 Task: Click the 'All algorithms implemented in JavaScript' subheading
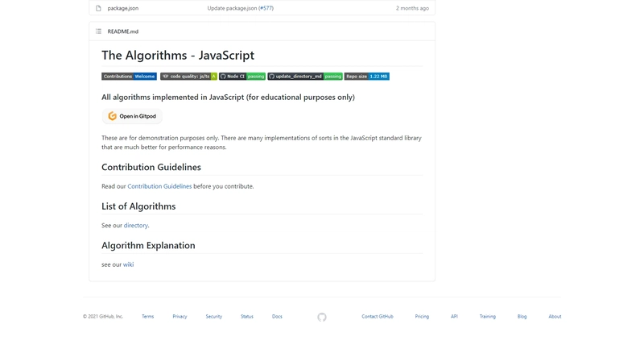click(228, 98)
